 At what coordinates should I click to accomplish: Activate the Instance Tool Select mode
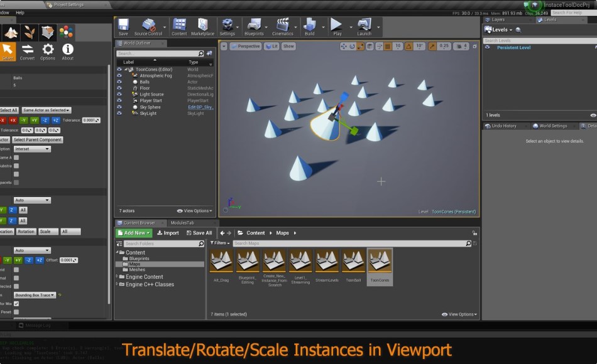[x=8, y=50]
